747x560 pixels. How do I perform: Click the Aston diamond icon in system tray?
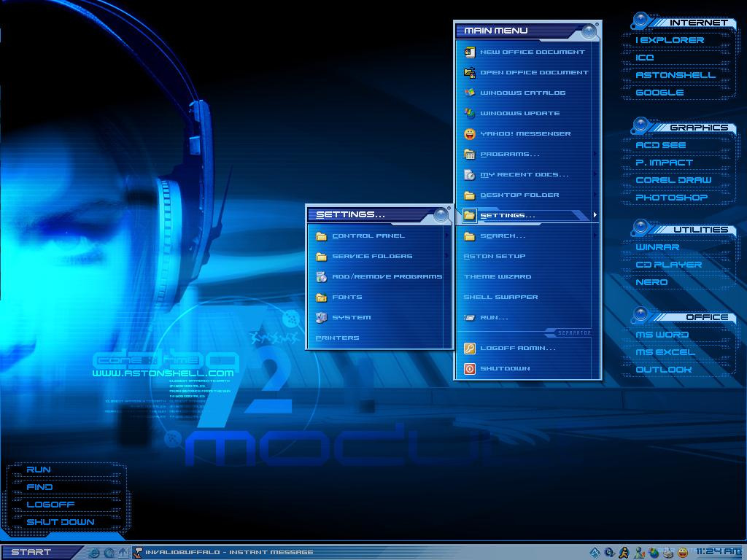595,553
